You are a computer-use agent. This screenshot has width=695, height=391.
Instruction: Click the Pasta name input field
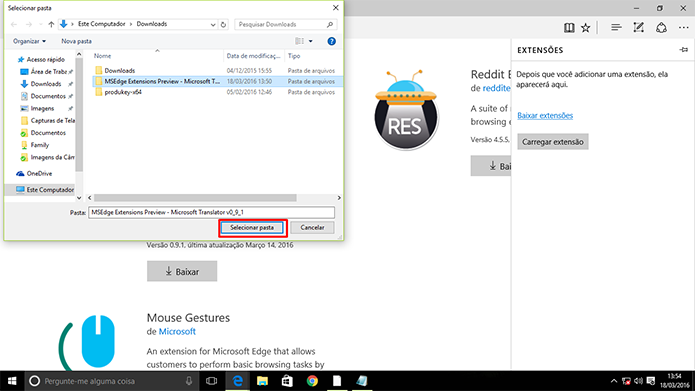coord(211,212)
